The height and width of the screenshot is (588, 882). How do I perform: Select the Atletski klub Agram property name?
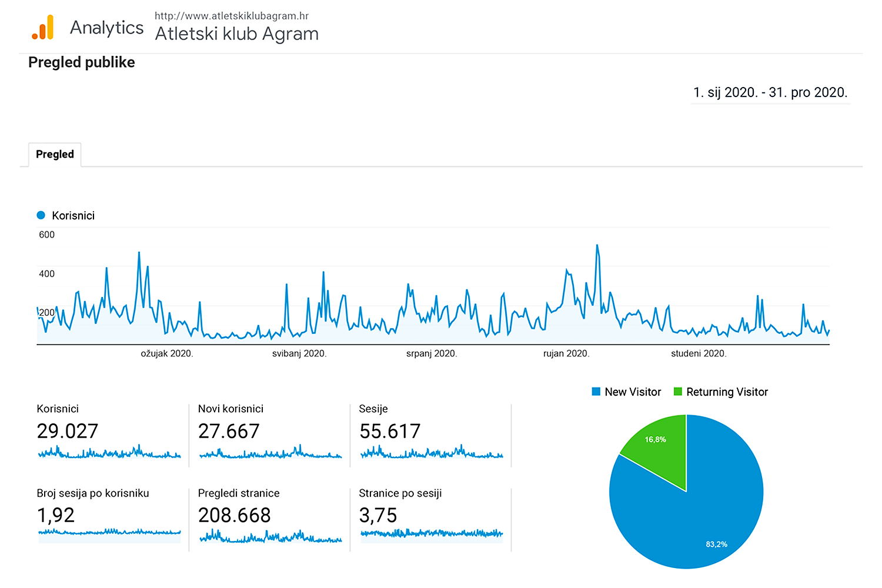[236, 34]
